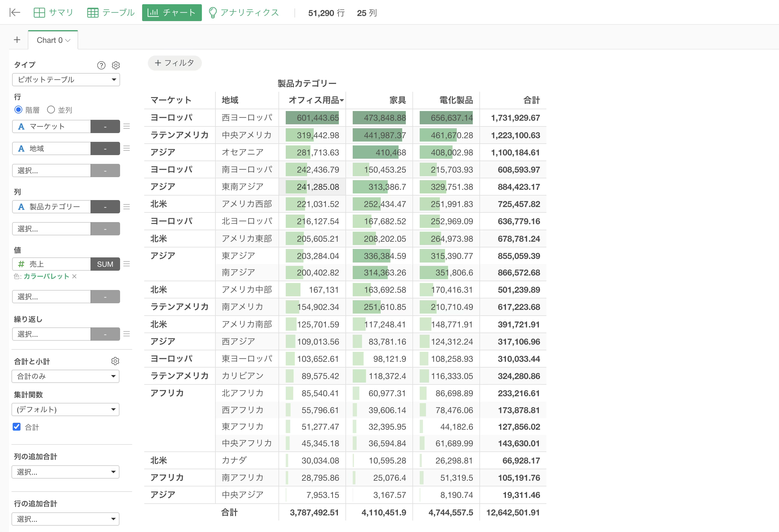Image resolution: width=779 pixels, height=532 pixels.
Task: Switch to the サマリ tab
Action: 53,13
